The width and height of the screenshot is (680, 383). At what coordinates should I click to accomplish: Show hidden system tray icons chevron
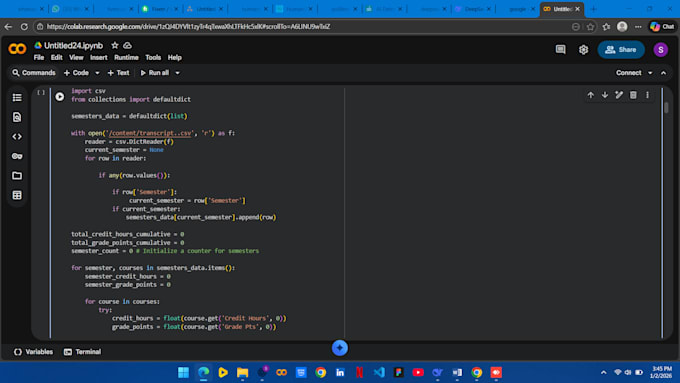pyautogui.click(x=603, y=373)
